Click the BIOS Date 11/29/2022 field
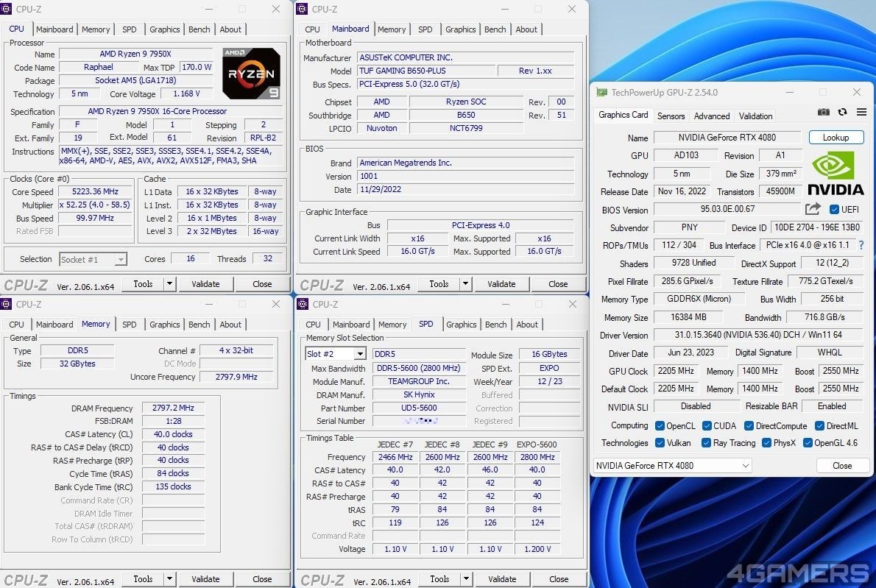This screenshot has width=876, height=588. coord(465,189)
